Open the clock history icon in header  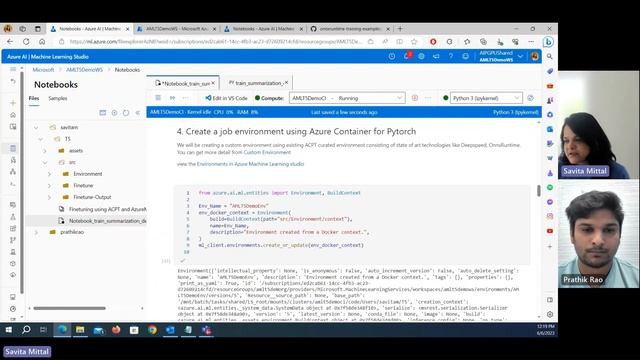pyautogui.click(x=392, y=56)
